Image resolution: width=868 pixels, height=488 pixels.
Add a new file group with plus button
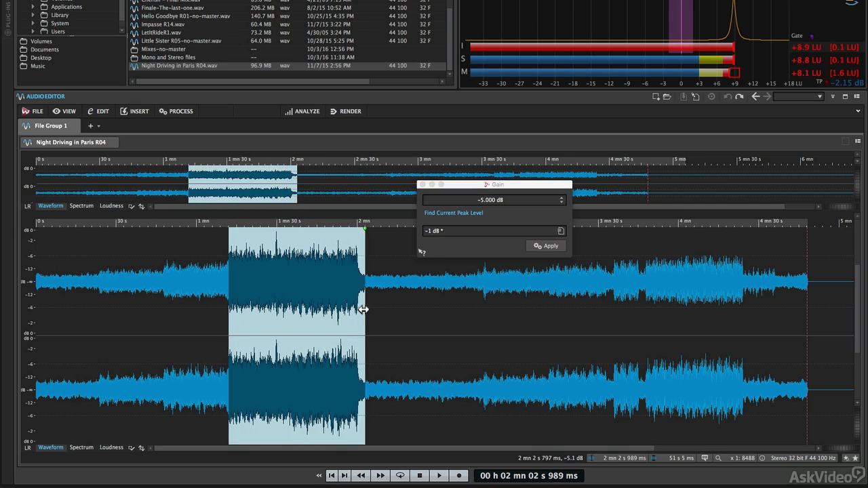(x=90, y=126)
